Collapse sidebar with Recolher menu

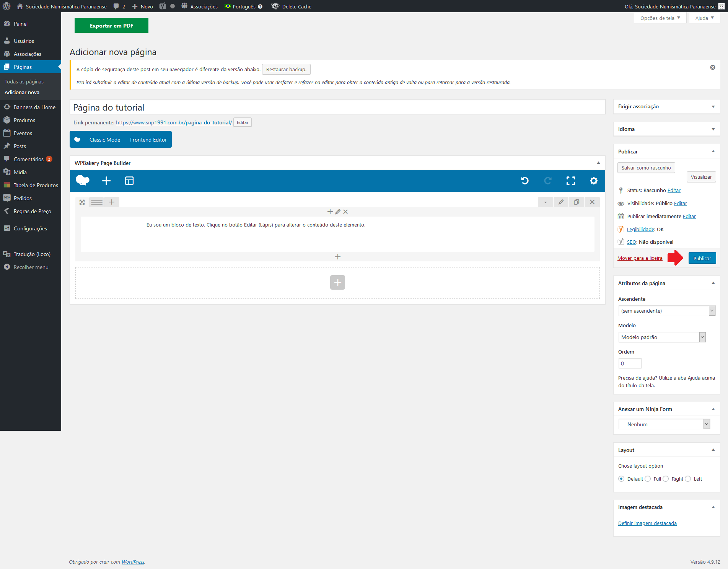[x=31, y=267]
